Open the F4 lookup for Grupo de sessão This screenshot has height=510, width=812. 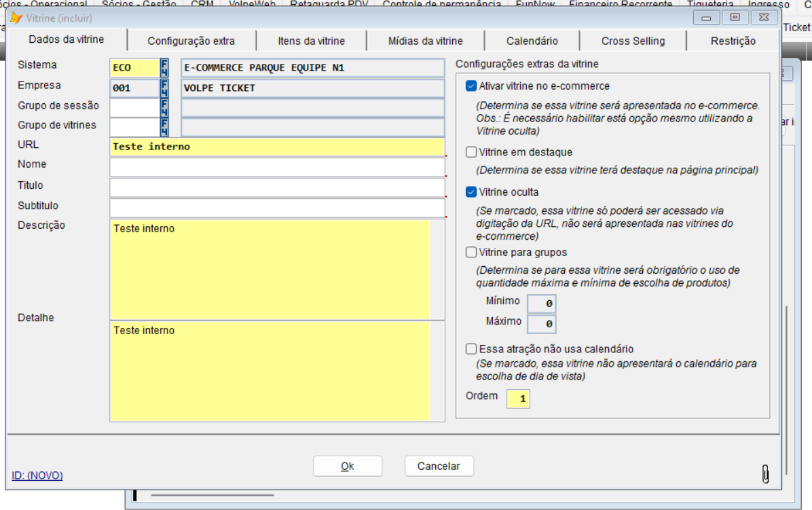[x=164, y=108]
